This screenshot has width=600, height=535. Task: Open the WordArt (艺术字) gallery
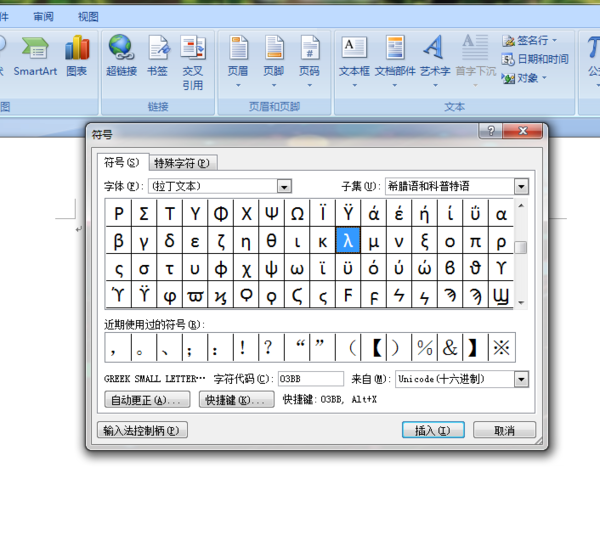coord(435,61)
